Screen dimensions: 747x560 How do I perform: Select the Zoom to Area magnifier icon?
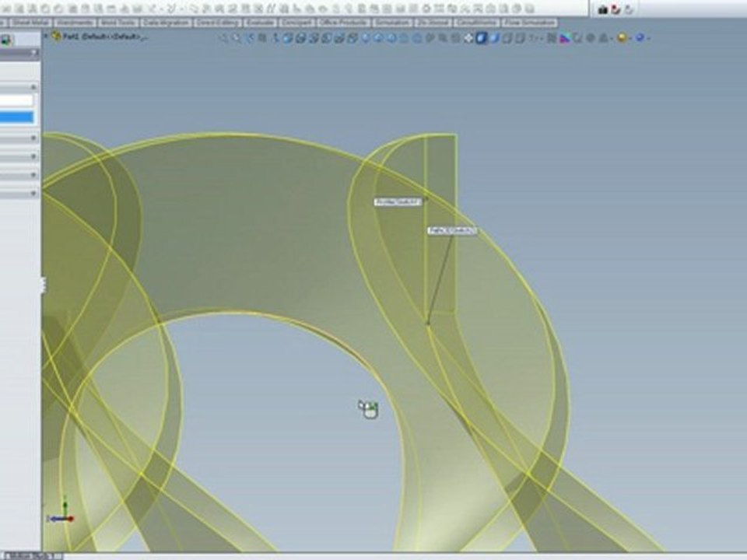pyautogui.click(x=237, y=37)
